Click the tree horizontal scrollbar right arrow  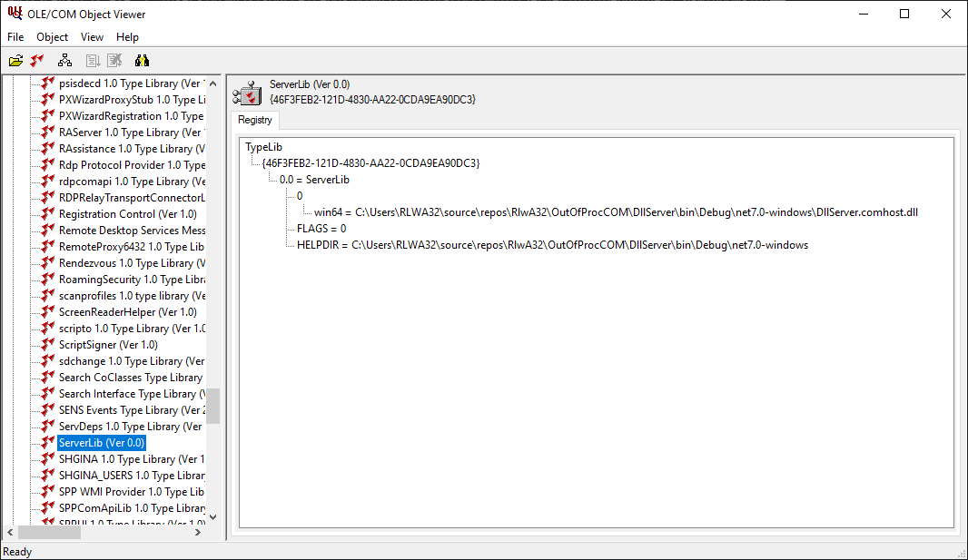pyautogui.click(x=198, y=532)
